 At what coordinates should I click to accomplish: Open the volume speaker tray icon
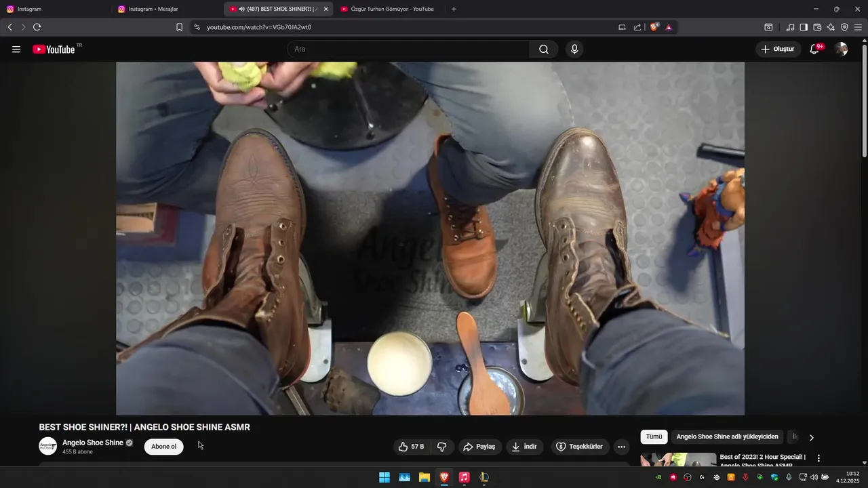814,477
